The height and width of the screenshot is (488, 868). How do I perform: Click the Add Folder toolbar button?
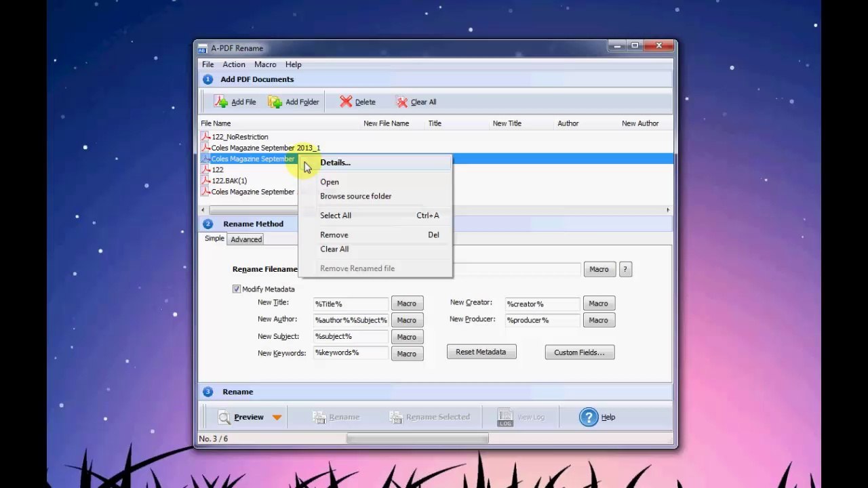click(x=294, y=102)
